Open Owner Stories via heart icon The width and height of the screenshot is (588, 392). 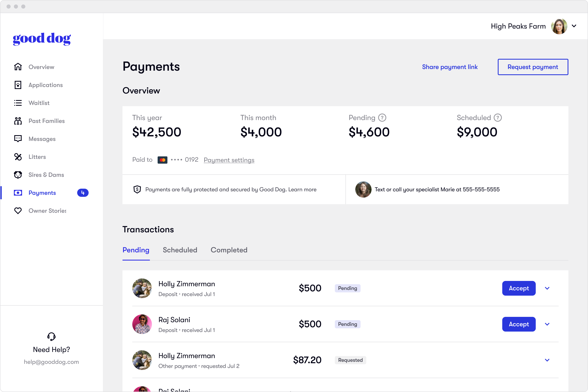pyautogui.click(x=18, y=211)
